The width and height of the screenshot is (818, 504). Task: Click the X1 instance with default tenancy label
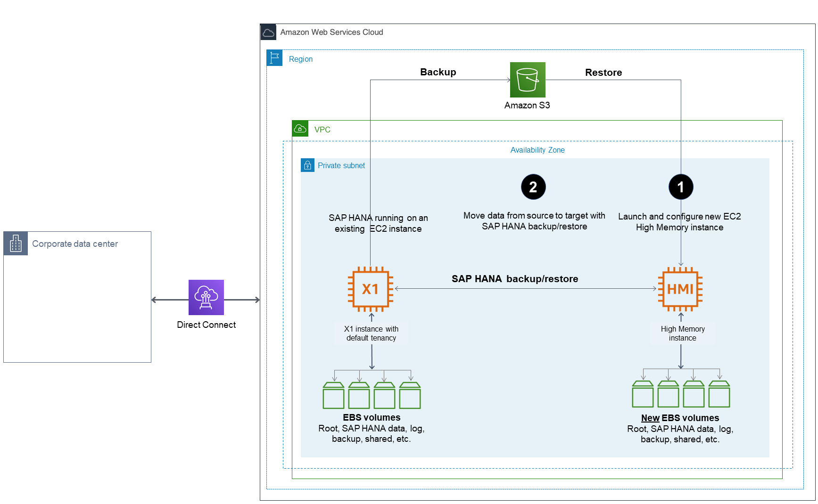[x=371, y=333]
